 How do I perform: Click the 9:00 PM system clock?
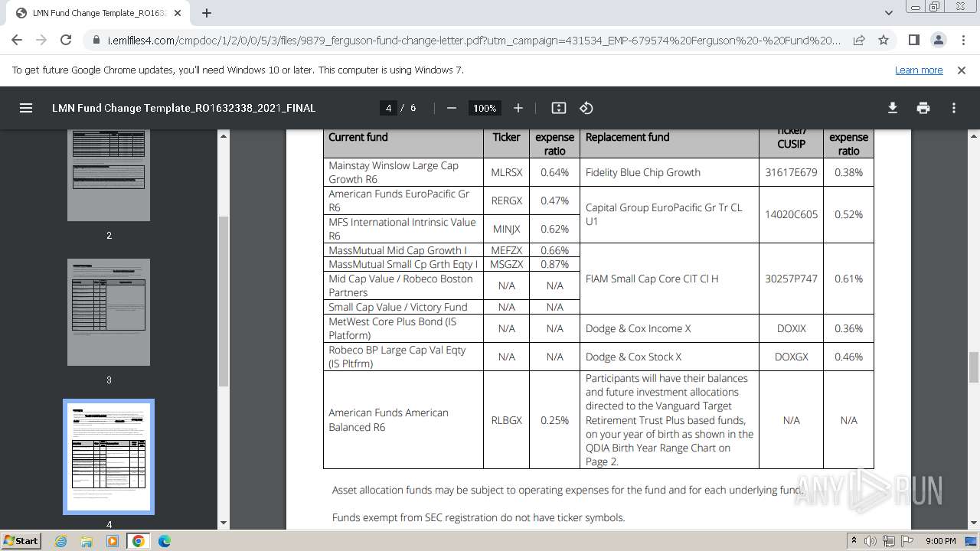(940, 541)
